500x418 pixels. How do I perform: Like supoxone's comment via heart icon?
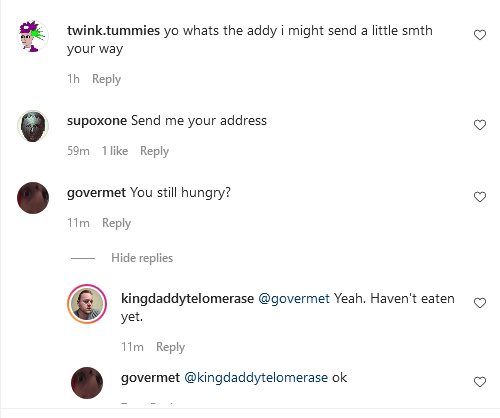(x=480, y=125)
